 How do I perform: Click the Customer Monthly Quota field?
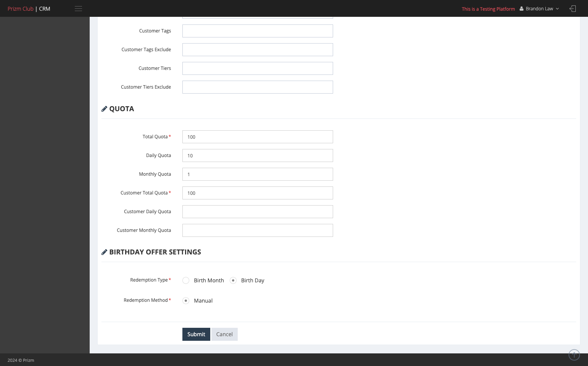click(258, 230)
